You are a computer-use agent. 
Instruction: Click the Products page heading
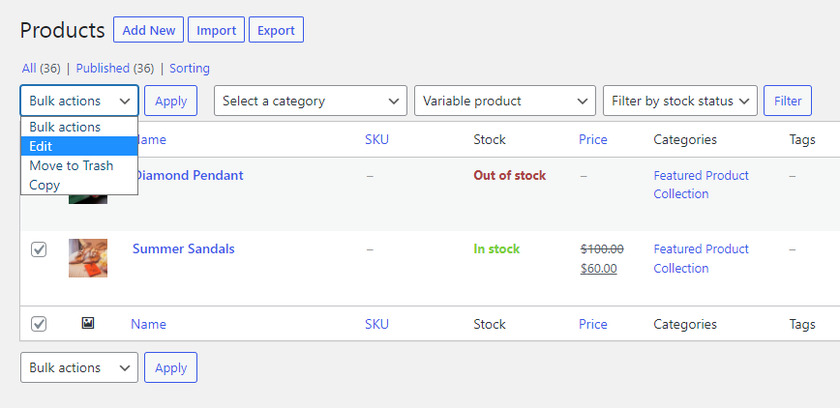click(62, 30)
